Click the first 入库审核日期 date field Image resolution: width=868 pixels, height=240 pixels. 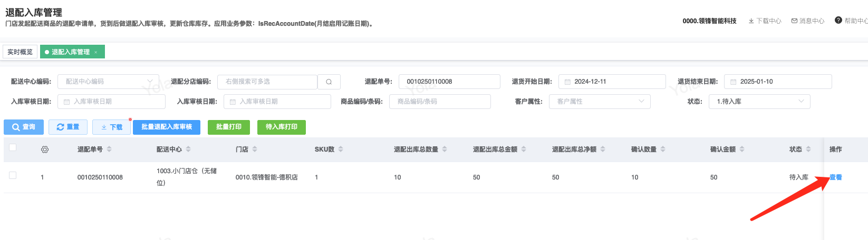coord(111,102)
